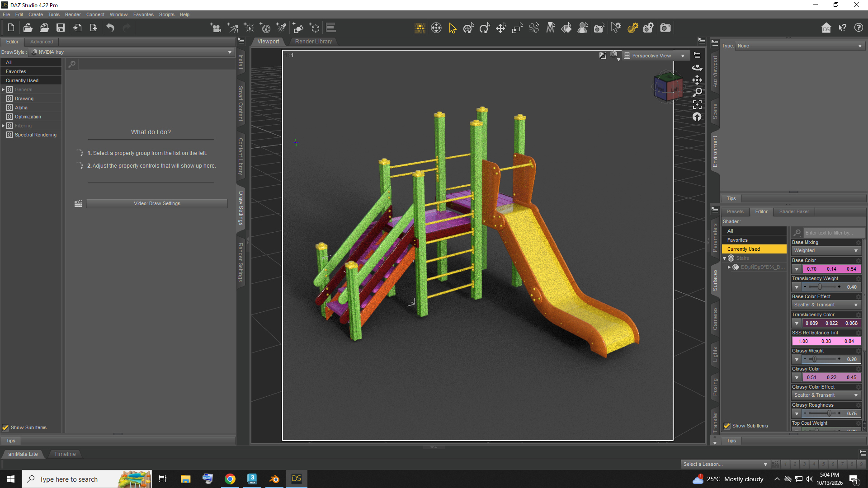Viewport: 868px width, 488px height.
Task: Select the ActivePose bone tool
Action: coord(534,28)
